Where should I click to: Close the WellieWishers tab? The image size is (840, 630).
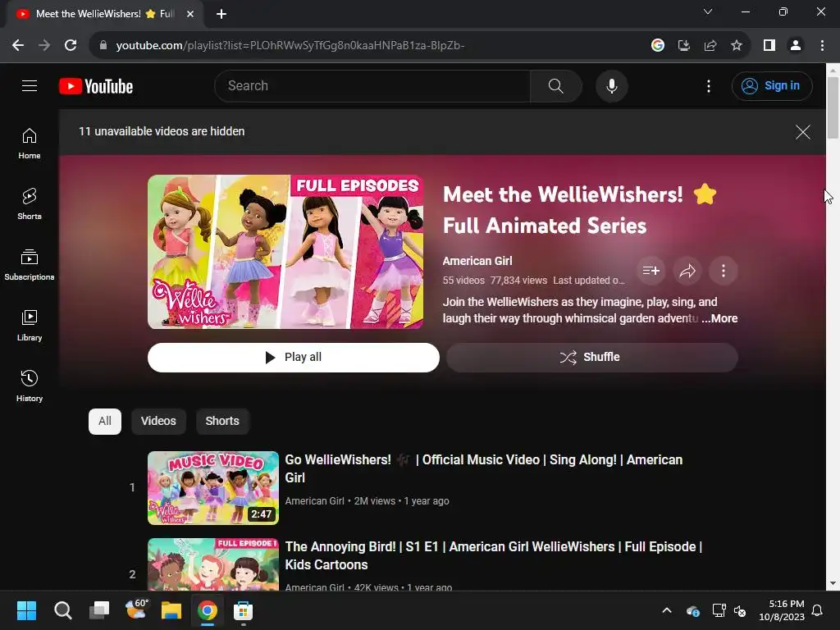pyautogui.click(x=190, y=14)
